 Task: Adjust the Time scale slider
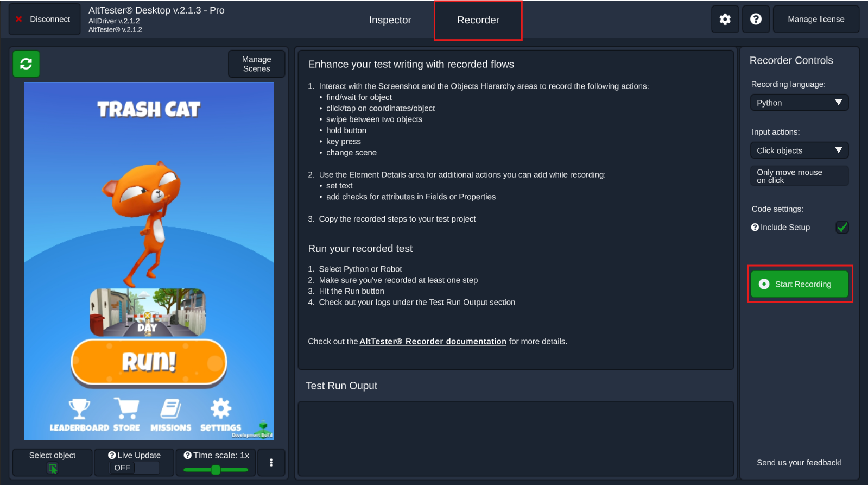[x=216, y=470]
